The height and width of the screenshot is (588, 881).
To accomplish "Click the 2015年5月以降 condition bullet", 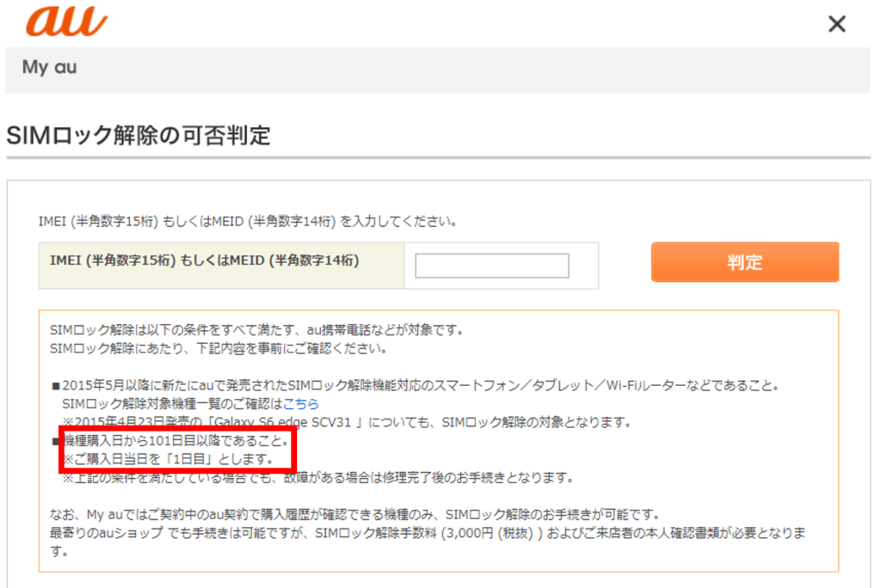I will coord(413,385).
